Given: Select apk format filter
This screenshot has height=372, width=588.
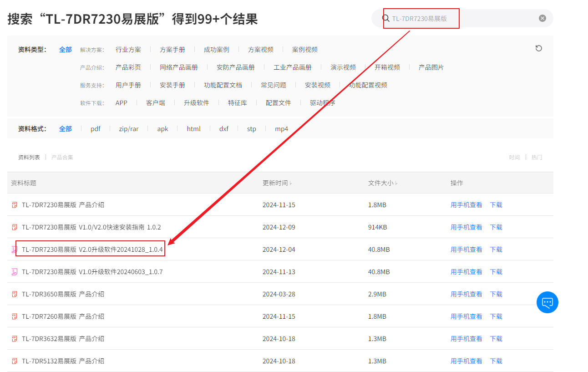Looking at the screenshot, I should [163, 129].
